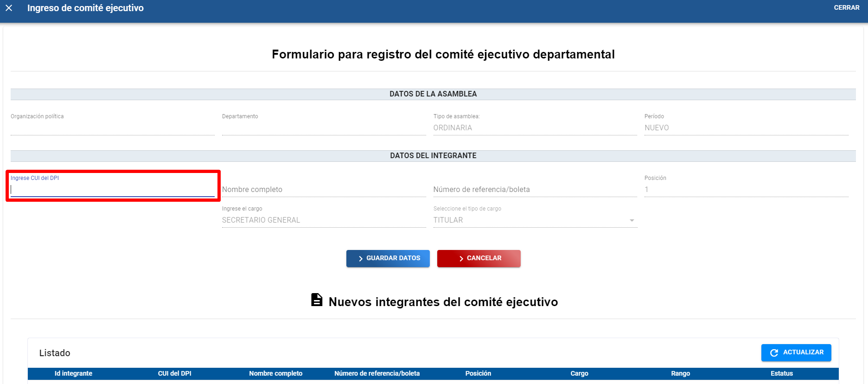The height and width of the screenshot is (384, 868).
Task: Click the CUI del DPI column header
Action: point(174,374)
